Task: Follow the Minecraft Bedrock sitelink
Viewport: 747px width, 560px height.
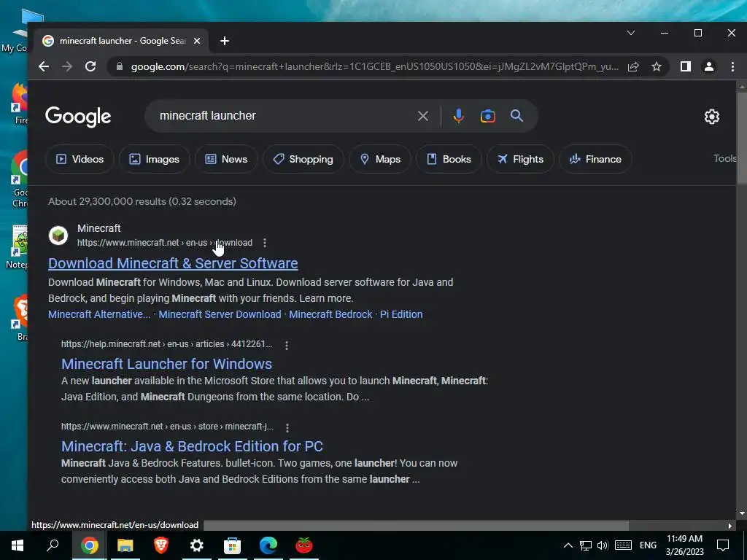Action: 330,314
